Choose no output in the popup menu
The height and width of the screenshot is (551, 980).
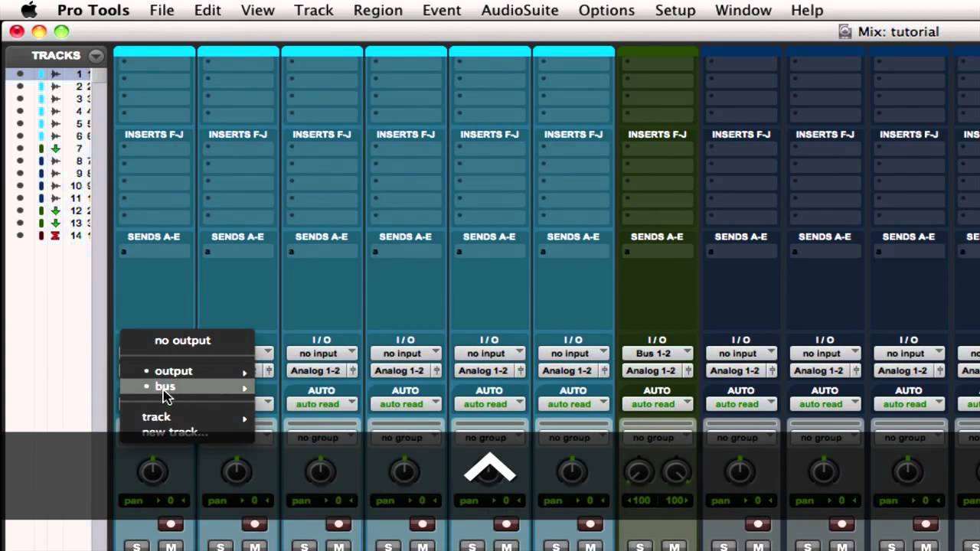[x=186, y=341]
